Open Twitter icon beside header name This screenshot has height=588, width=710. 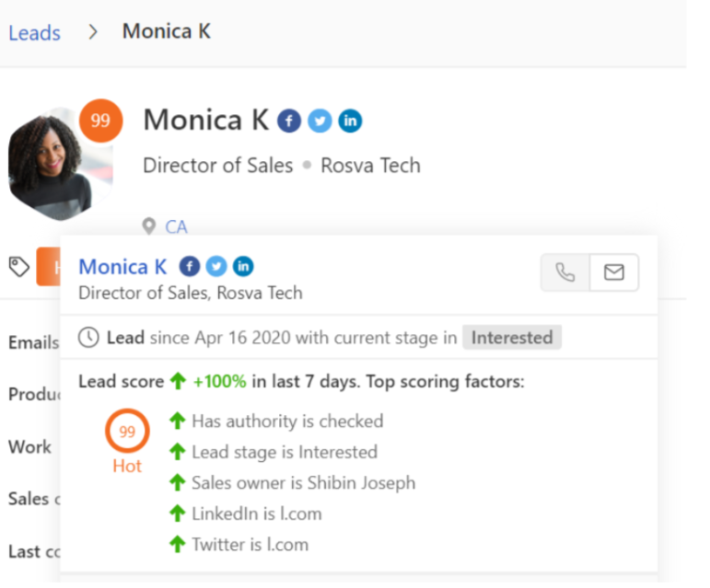pos(320,121)
